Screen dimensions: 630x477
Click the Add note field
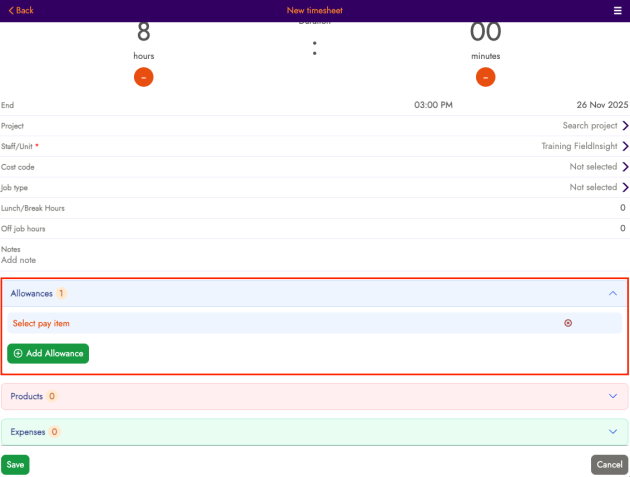[x=19, y=260]
